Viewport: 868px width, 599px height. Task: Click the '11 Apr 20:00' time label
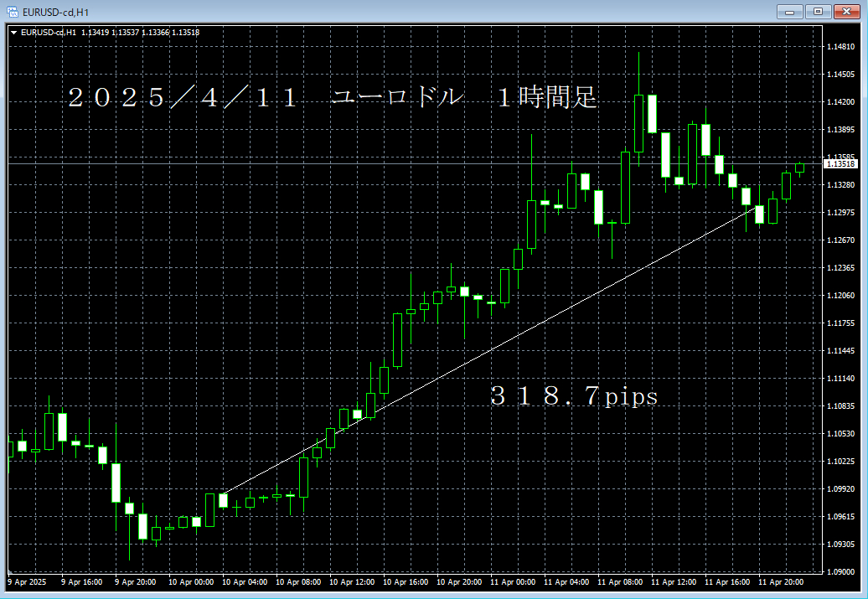point(781,582)
